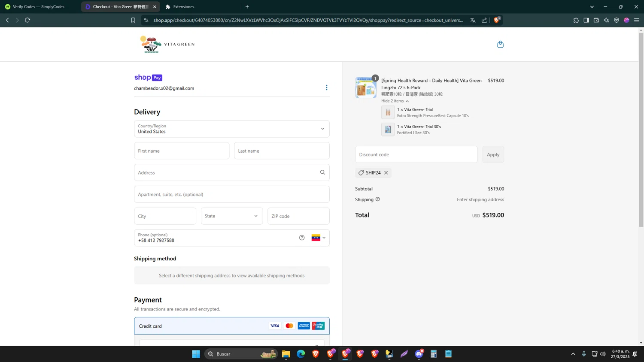Screen dimensions: 644x362
Task: Click the browser back arrow
Action: (x=7, y=20)
